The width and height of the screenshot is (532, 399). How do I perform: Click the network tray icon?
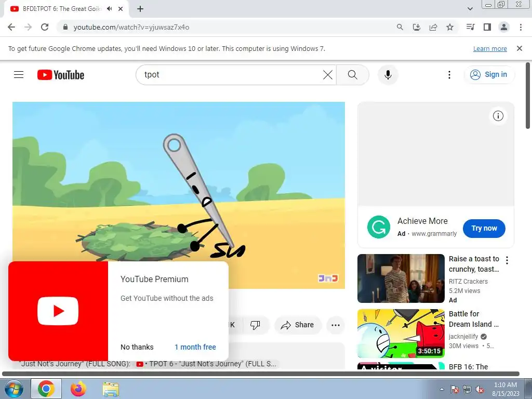(x=467, y=389)
